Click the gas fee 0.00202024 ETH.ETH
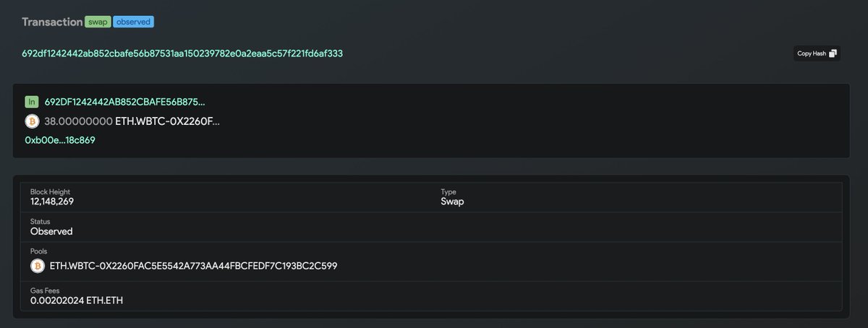The width and height of the screenshot is (868, 328). [x=77, y=299]
